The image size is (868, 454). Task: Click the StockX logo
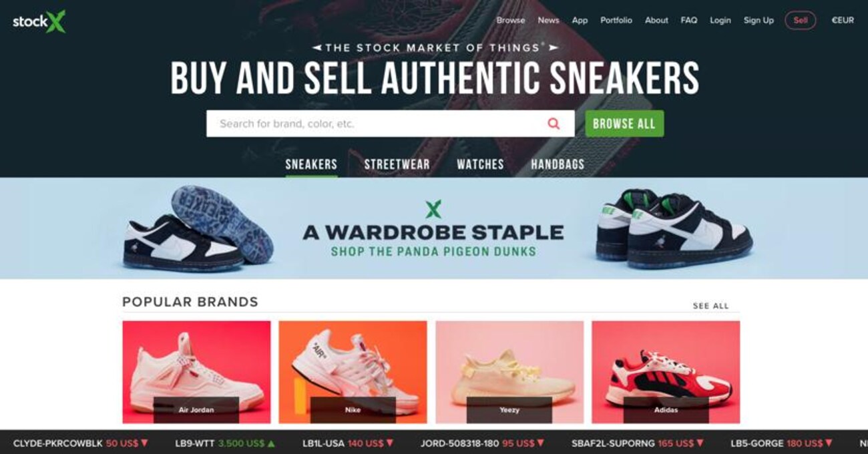[x=39, y=21]
